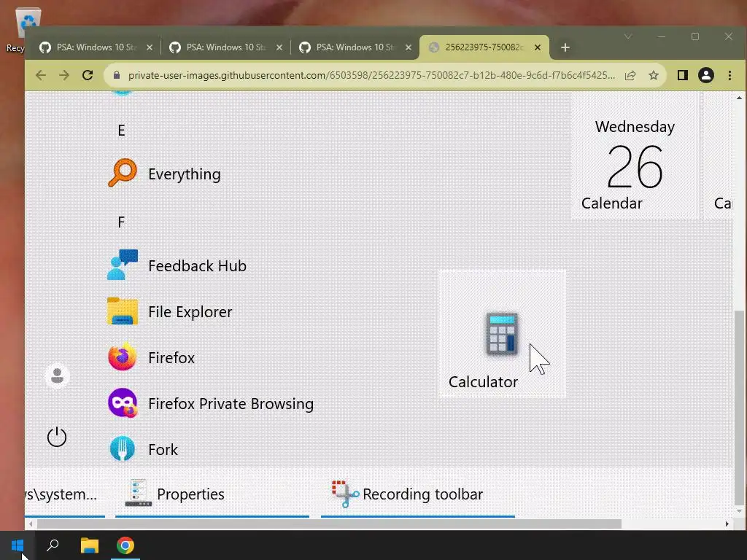Viewport: 747px width, 560px height.
Task: Click the Firefox icon in app list
Action: [122, 357]
